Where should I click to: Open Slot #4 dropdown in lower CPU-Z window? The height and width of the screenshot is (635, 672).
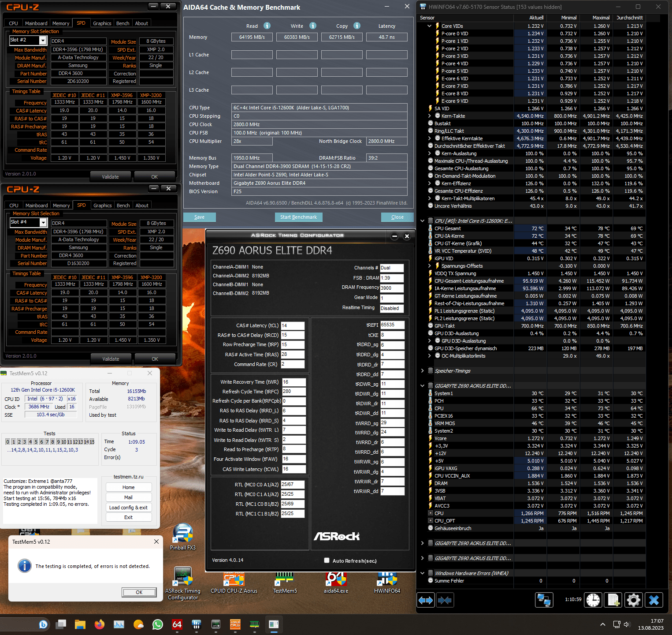coord(43,222)
